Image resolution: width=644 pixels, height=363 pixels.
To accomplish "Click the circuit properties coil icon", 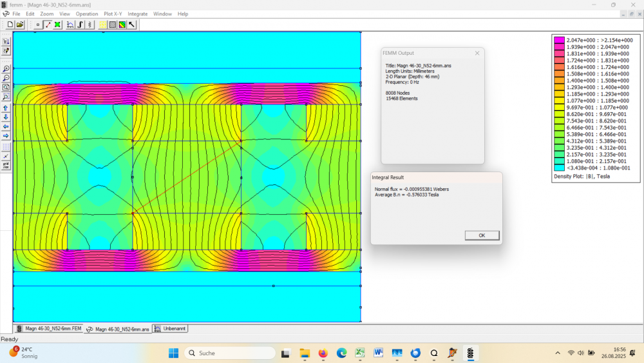I will click(90, 25).
